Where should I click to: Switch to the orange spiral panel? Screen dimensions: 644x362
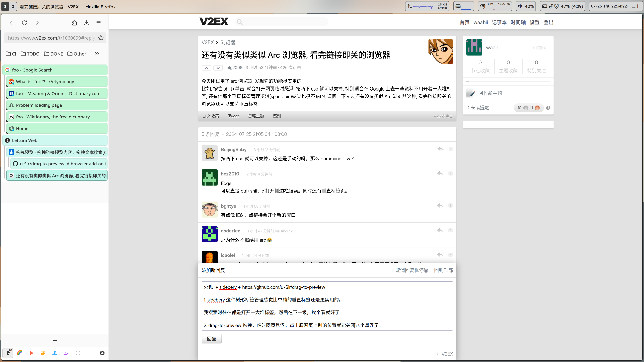[x=43, y=353]
